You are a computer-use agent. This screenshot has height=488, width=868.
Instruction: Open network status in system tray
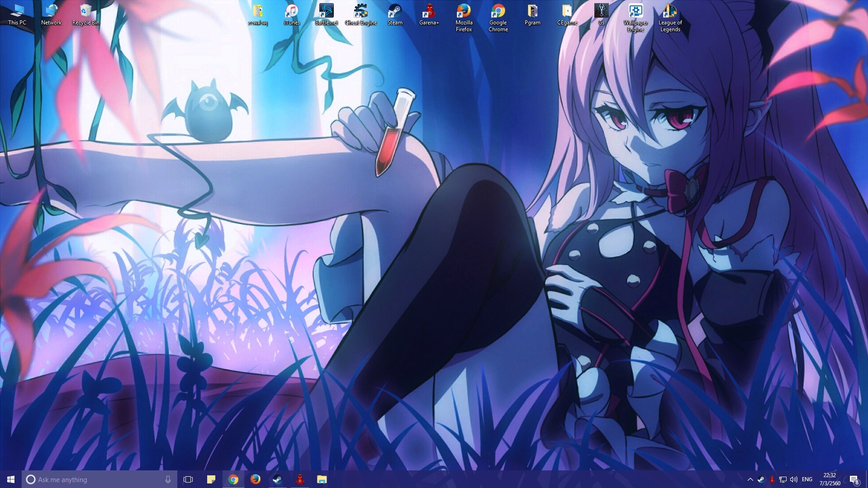coord(783,479)
